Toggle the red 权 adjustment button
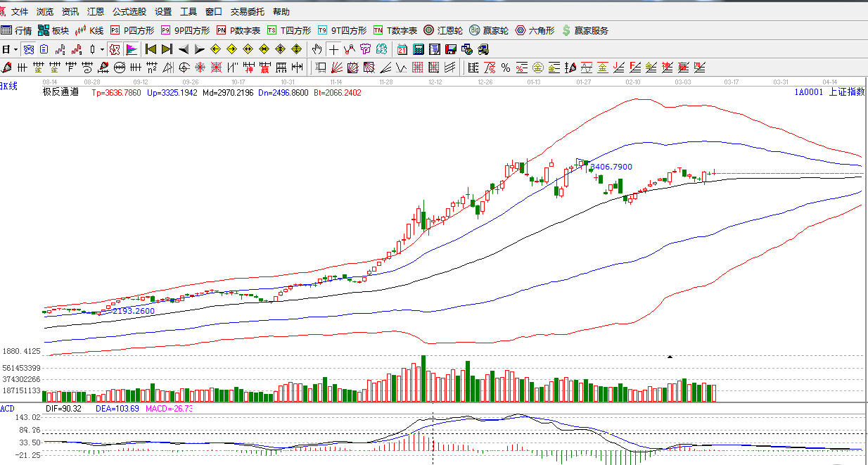This screenshot has width=868, height=465. (115, 49)
